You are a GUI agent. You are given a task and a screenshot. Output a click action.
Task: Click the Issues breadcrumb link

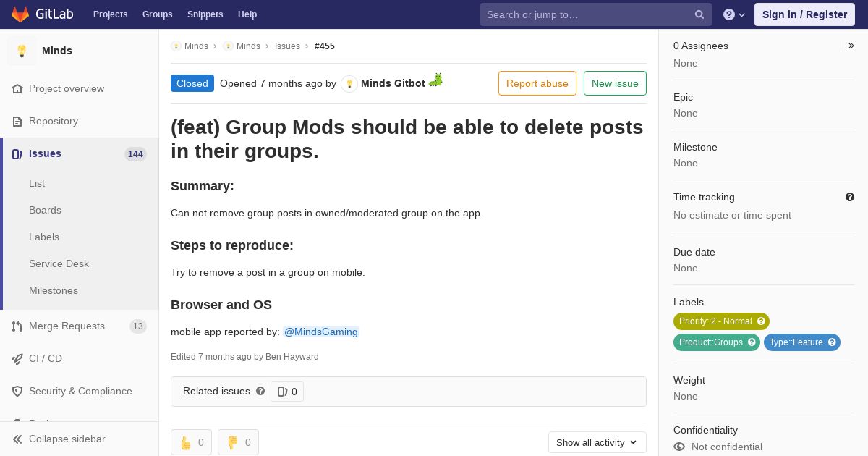click(287, 46)
